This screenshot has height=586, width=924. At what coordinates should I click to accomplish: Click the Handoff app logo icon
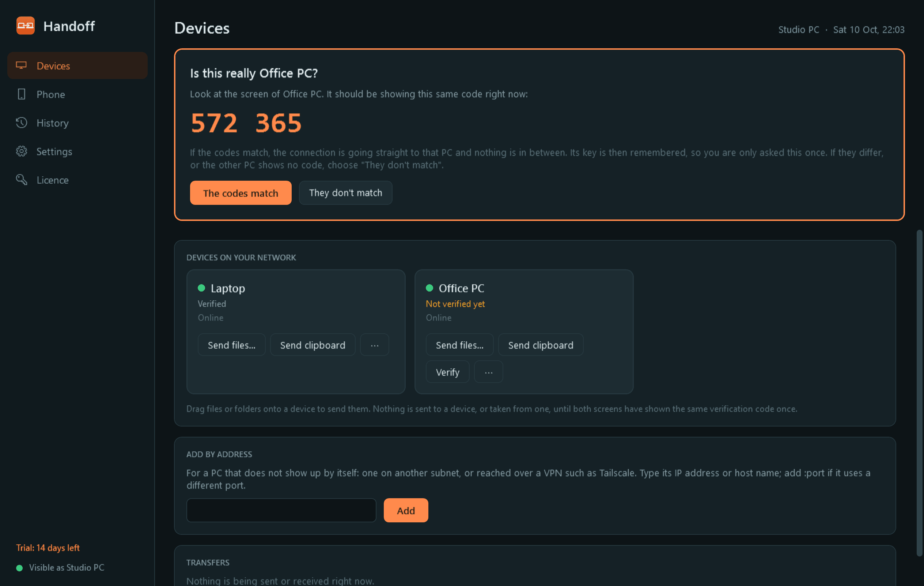(x=25, y=26)
